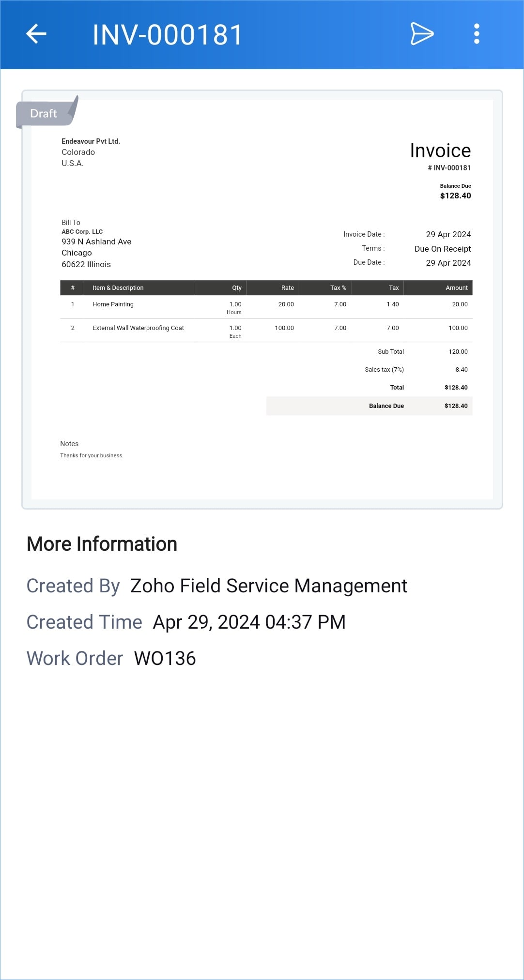Tap the Due On Receipt terms value
524x980 pixels.
tap(443, 249)
